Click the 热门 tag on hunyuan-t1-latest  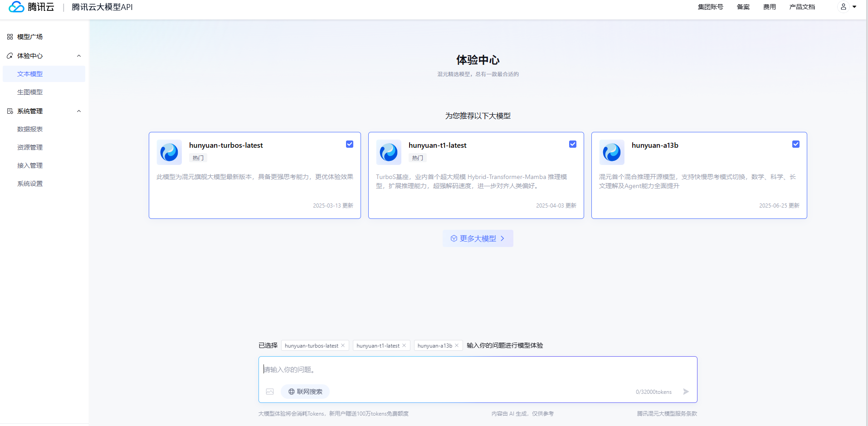coord(418,158)
